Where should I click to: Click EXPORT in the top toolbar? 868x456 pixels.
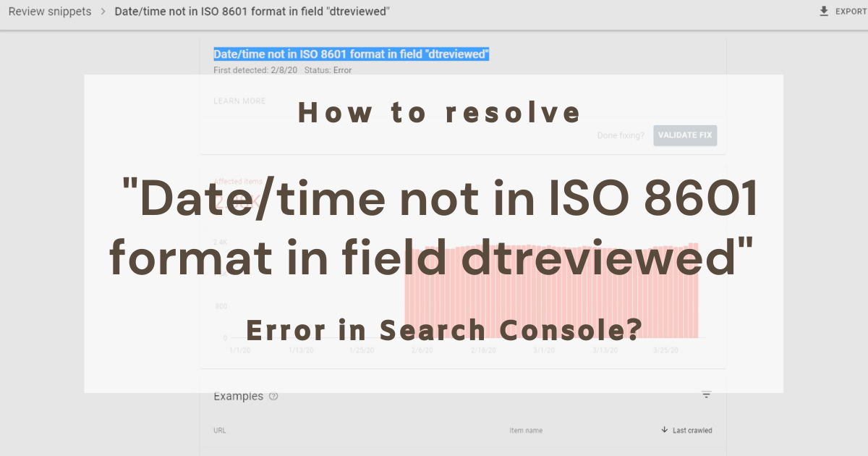point(845,11)
